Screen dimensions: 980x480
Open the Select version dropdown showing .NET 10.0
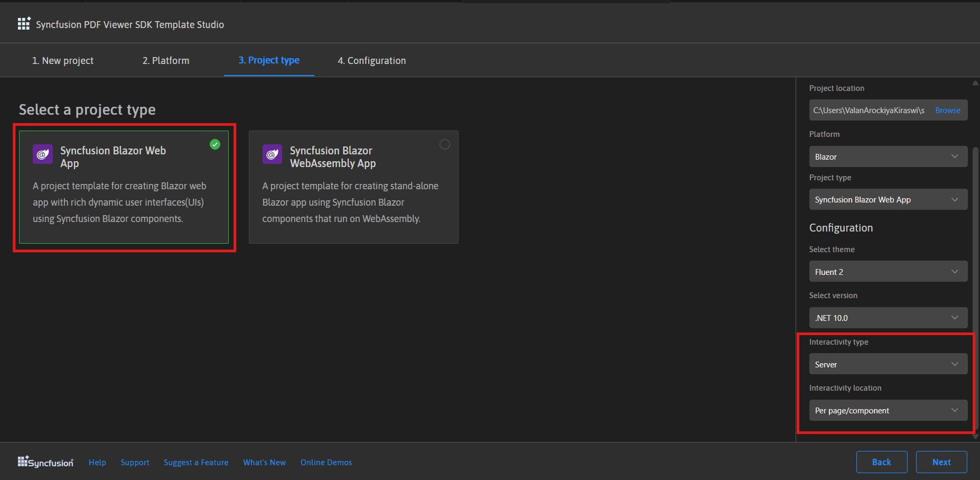[888, 318]
